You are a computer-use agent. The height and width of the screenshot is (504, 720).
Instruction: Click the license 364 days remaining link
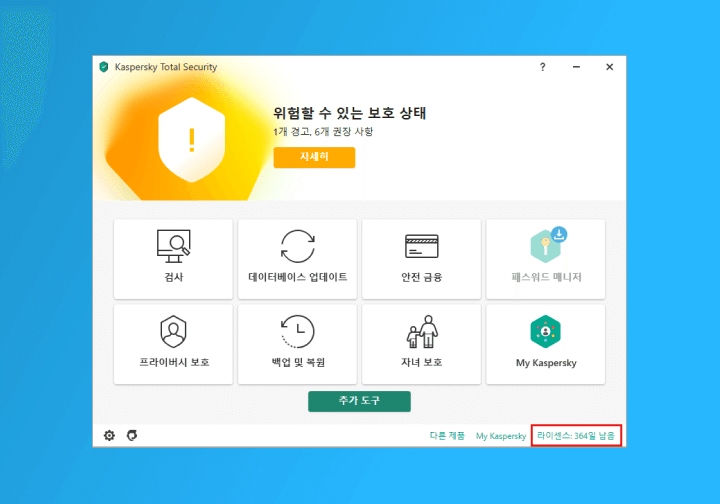pos(577,436)
